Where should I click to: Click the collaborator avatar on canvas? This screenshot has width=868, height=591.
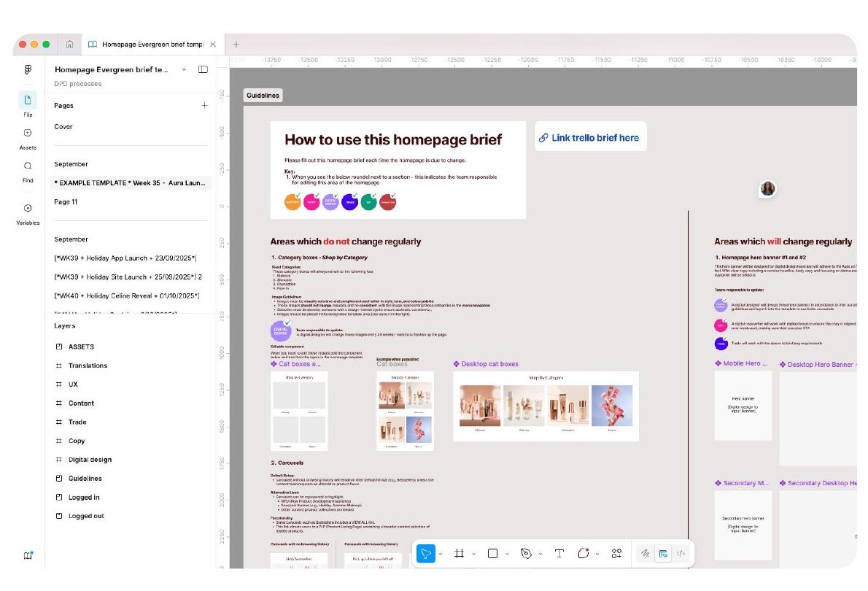point(767,189)
